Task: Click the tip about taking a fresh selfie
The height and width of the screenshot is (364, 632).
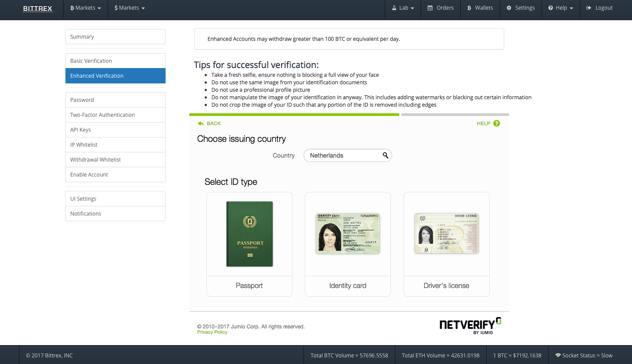Action: tap(295, 75)
